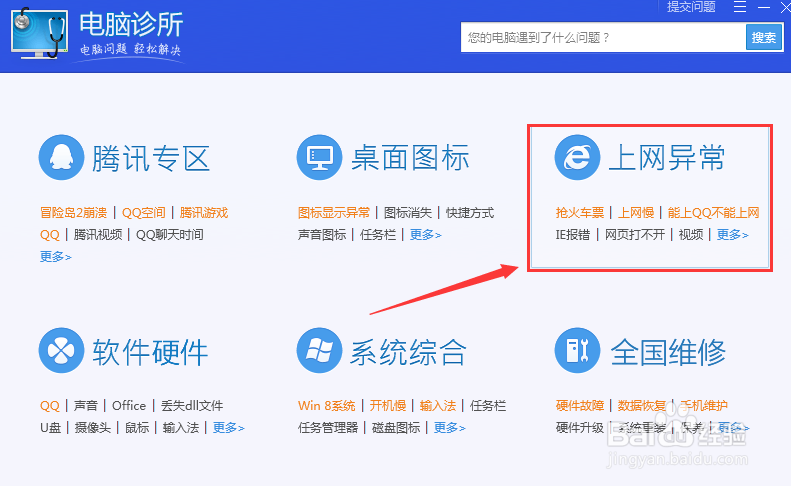
Task: Select the 硬件升级 link
Action: click(580, 428)
